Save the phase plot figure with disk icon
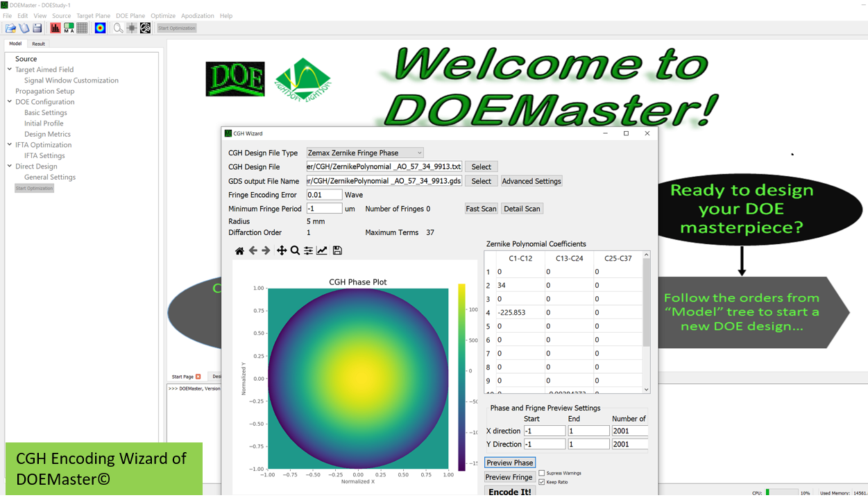 [x=337, y=250]
